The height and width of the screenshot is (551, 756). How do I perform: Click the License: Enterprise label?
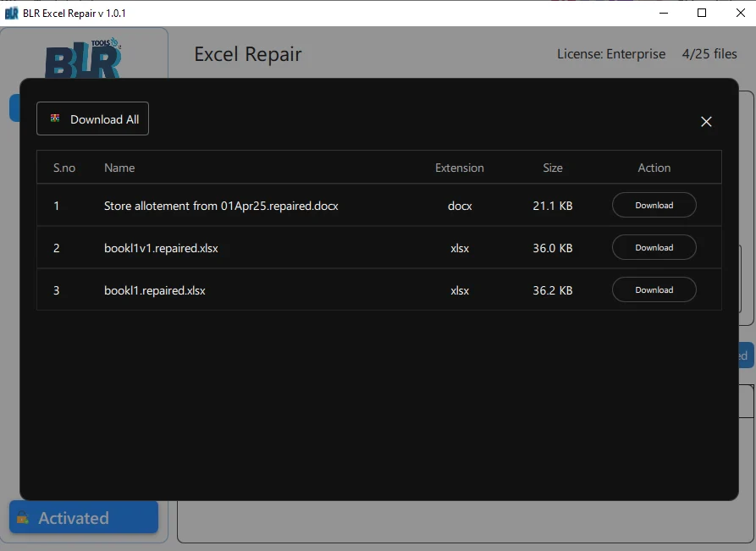(x=611, y=53)
